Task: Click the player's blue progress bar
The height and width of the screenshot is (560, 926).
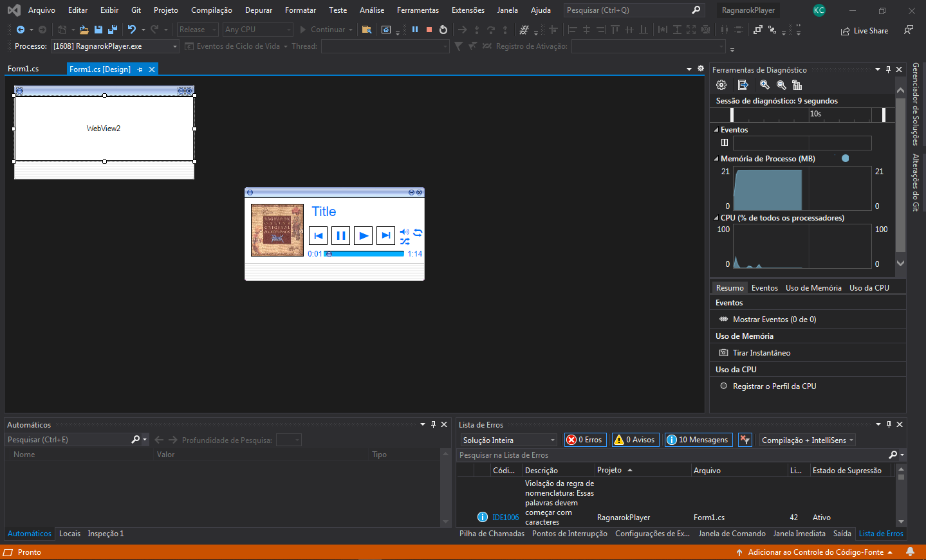Action: 367,254
